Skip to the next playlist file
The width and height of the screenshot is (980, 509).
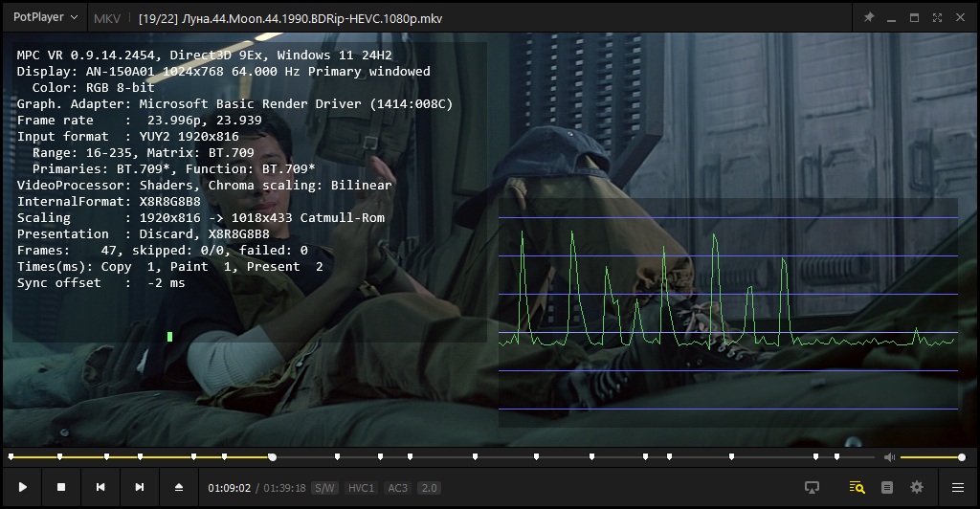(x=140, y=487)
